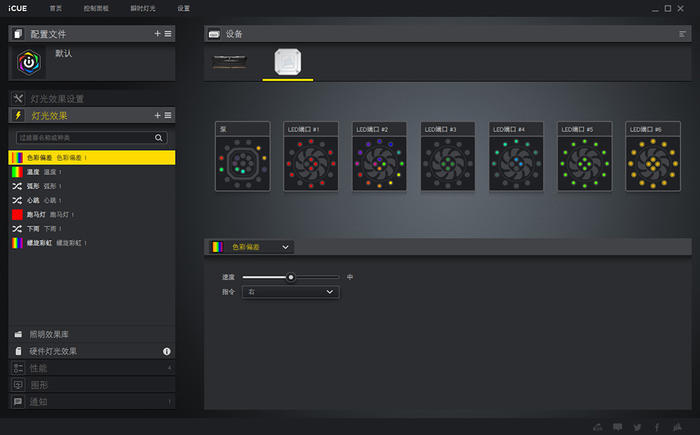Viewport: 700px width, 435px height.
Task: Click the iCUE logo
Action: [18, 8]
